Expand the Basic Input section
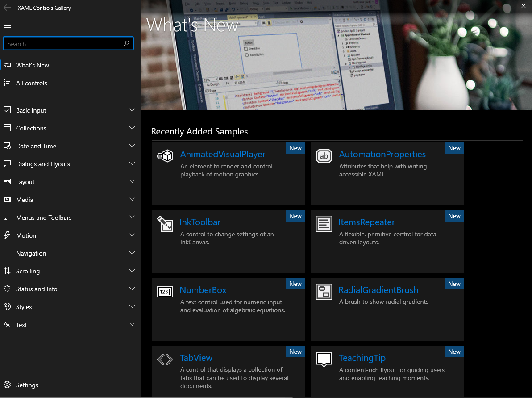 [x=132, y=110]
